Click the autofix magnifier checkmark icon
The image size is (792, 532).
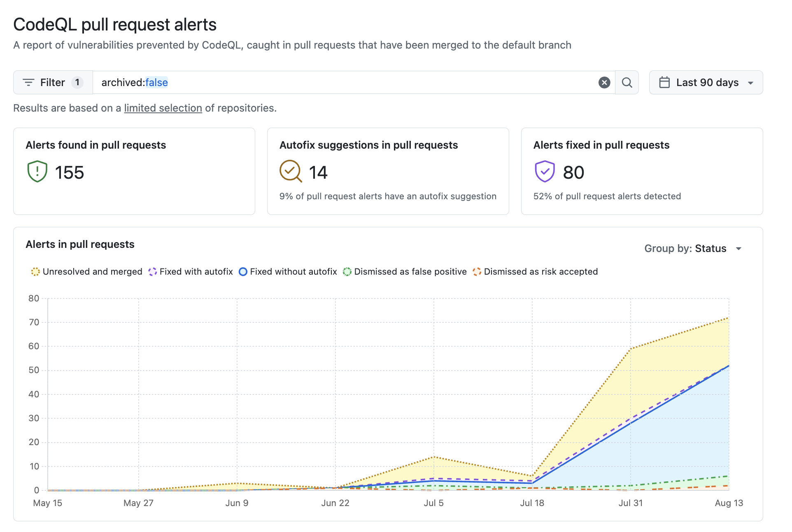(291, 171)
